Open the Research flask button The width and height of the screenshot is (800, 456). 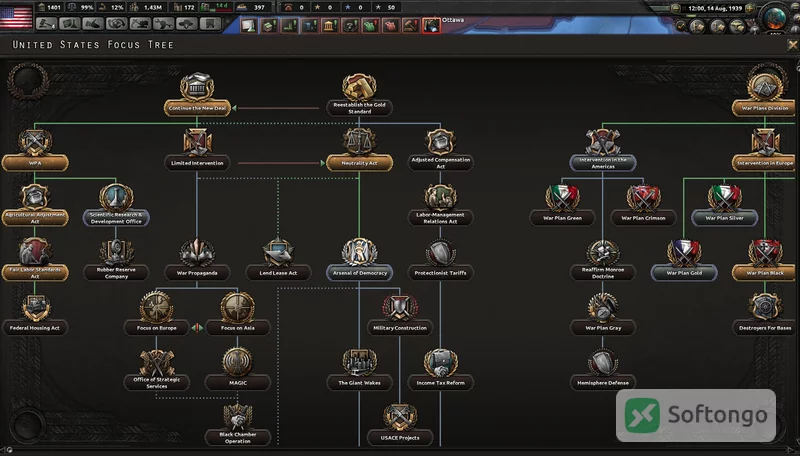tap(70, 24)
